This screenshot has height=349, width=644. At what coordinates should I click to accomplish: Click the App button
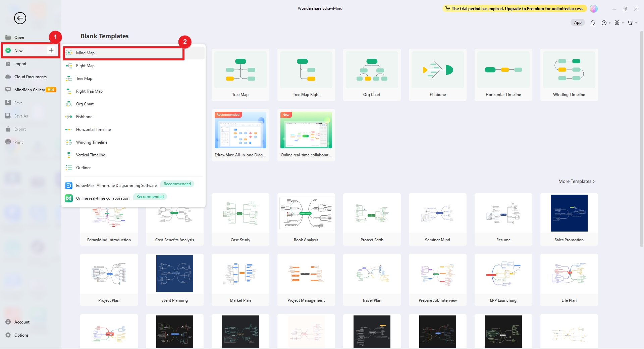click(x=578, y=22)
